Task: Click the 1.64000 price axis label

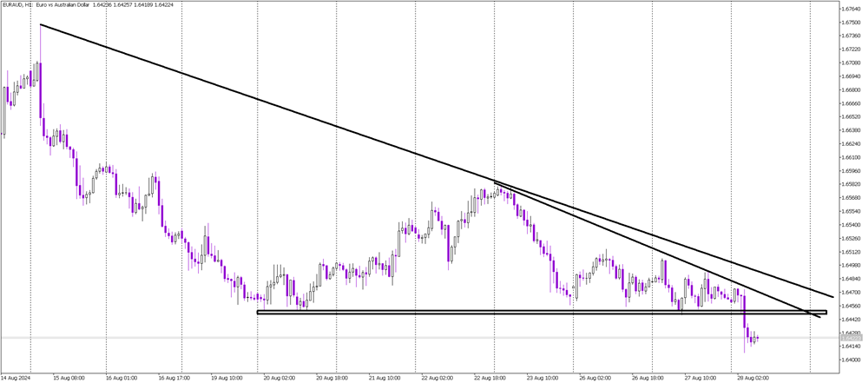Action: [x=851, y=360]
